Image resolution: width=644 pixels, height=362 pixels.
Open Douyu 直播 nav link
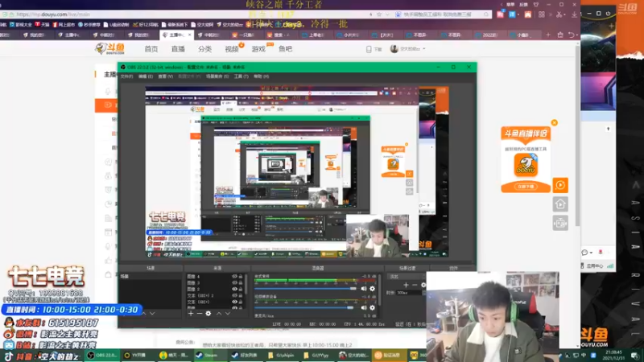click(x=178, y=49)
